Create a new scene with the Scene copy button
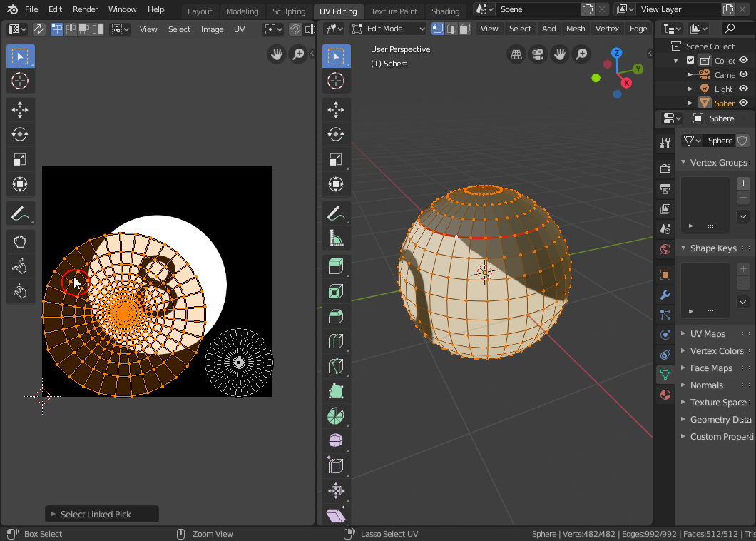The image size is (756, 541). [x=587, y=9]
